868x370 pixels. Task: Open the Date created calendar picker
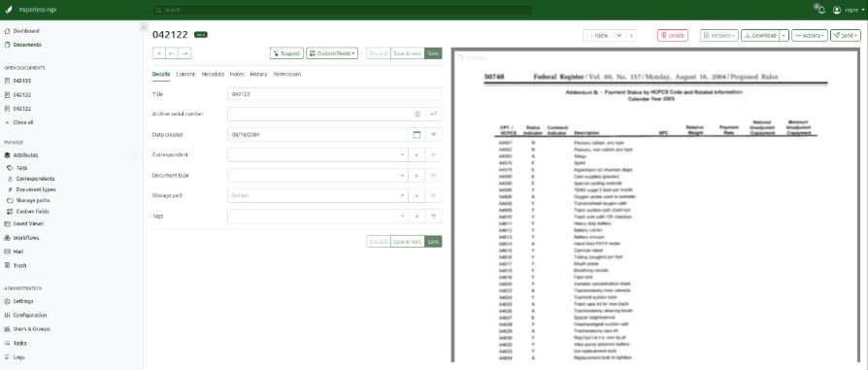click(417, 135)
